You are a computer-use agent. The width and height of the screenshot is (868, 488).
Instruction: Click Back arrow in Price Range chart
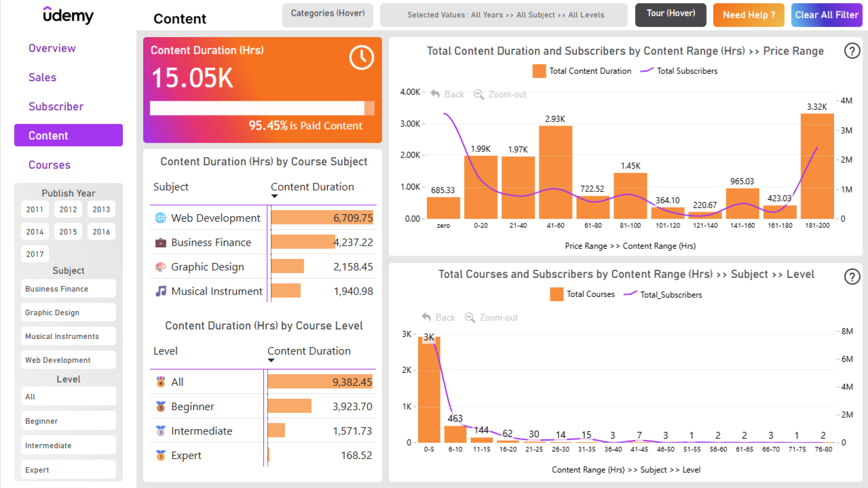click(x=435, y=94)
